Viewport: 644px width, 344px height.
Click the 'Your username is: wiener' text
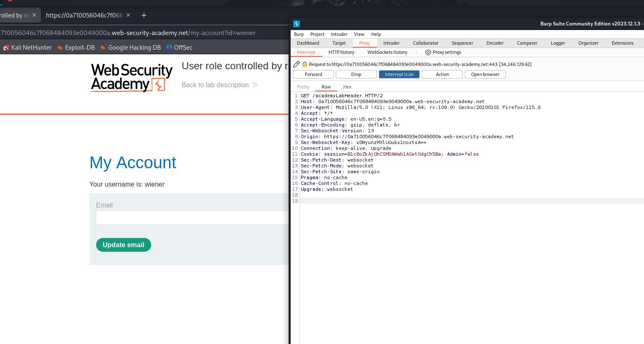pos(127,184)
